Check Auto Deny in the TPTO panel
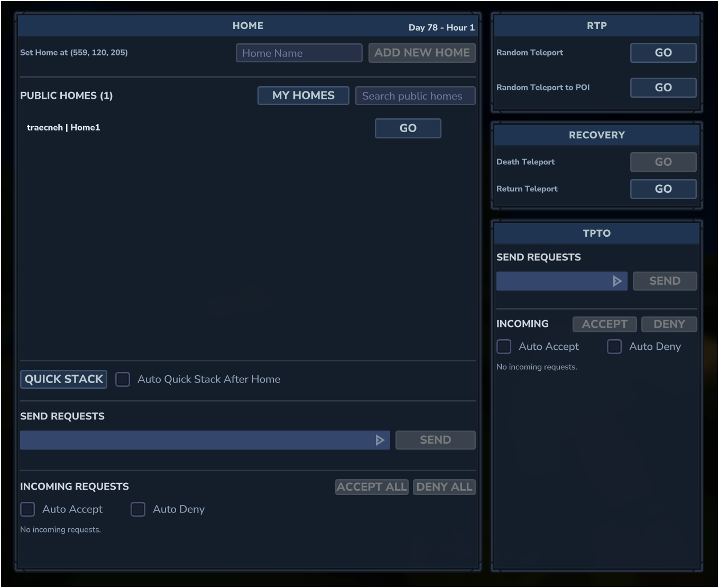Viewport: 719px width, 588px height. pos(614,347)
